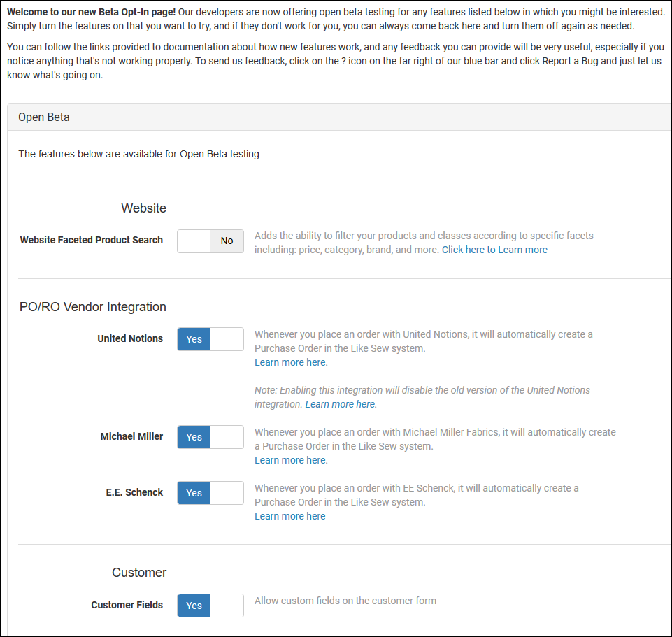Screen dimensions: 672x637
Task: Switch off the E.E. Schenck toggle
Action: point(210,493)
